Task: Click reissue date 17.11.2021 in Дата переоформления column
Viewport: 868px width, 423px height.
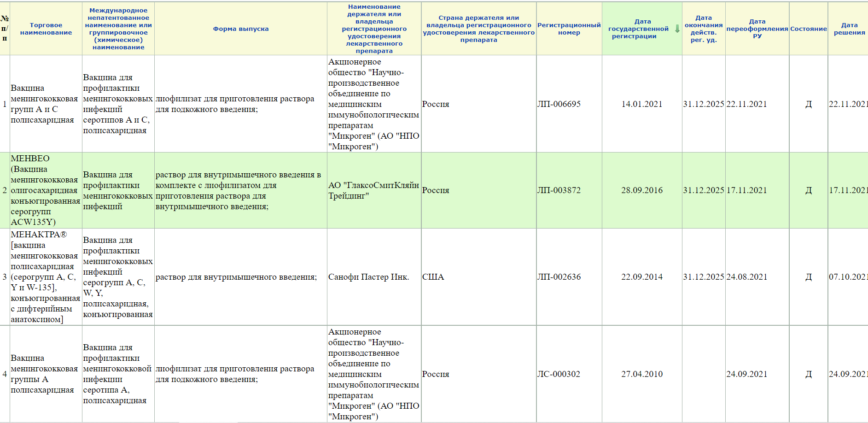Action: (x=747, y=190)
